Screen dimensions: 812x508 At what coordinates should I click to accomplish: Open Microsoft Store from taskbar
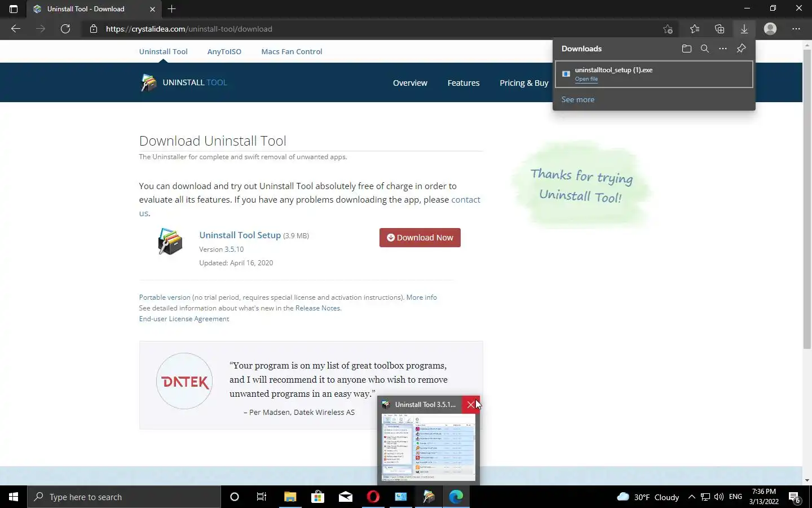317,497
